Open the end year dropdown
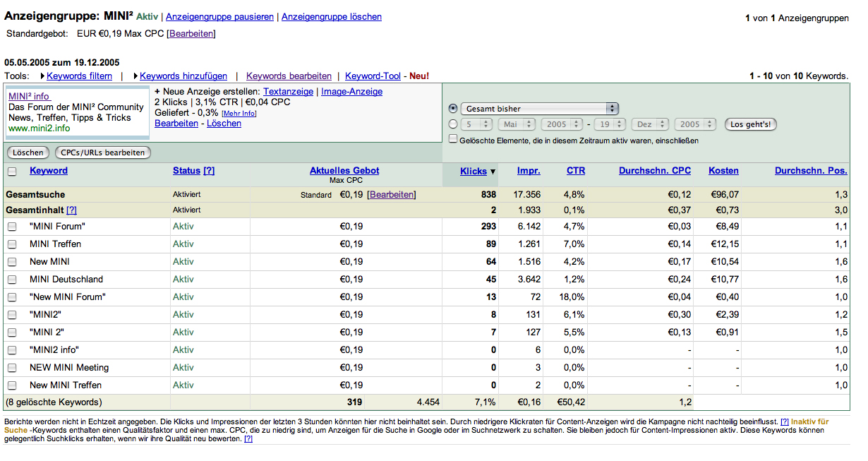 [x=694, y=124]
